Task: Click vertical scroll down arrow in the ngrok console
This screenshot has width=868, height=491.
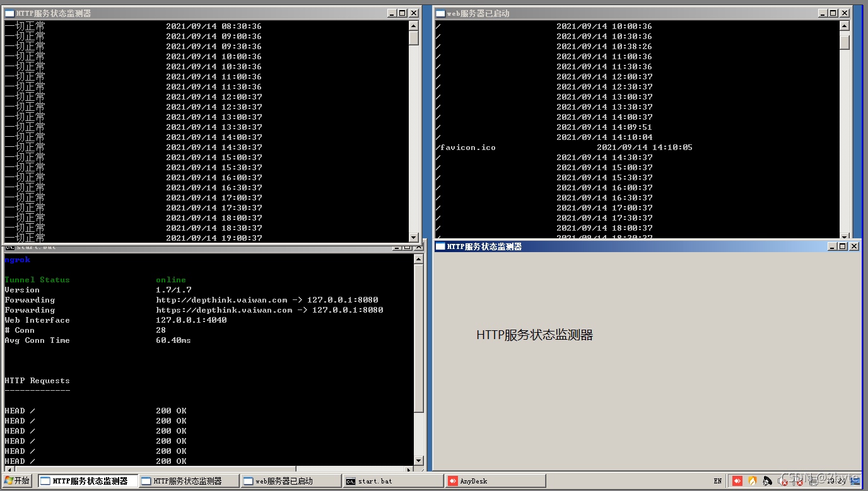Action: click(x=418, y=461)
